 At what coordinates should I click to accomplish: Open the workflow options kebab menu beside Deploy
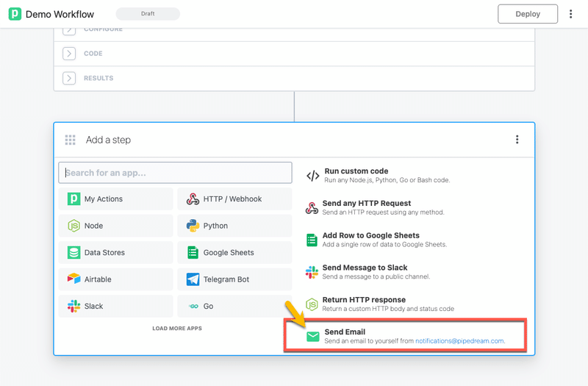(570, 14)
